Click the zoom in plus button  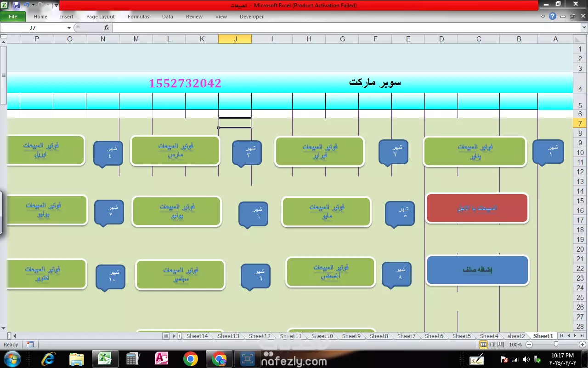(x=583, y=345)
